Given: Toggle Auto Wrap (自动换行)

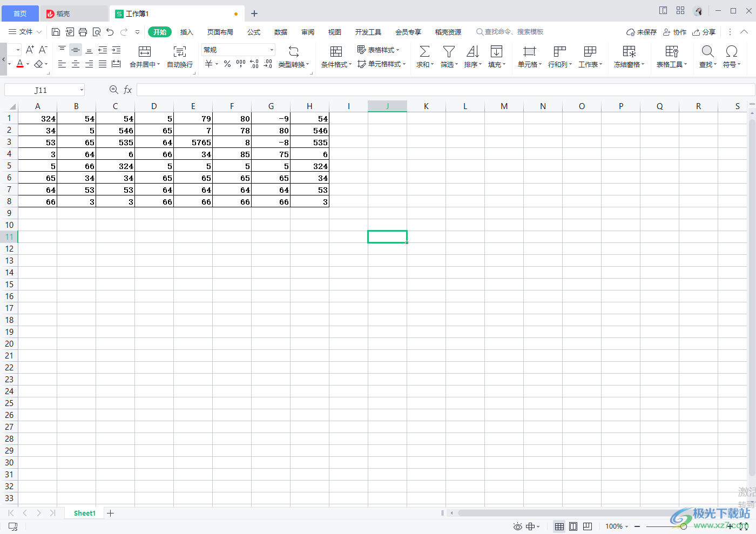Looking at the screenshot, I should click(x=180, y=57).
